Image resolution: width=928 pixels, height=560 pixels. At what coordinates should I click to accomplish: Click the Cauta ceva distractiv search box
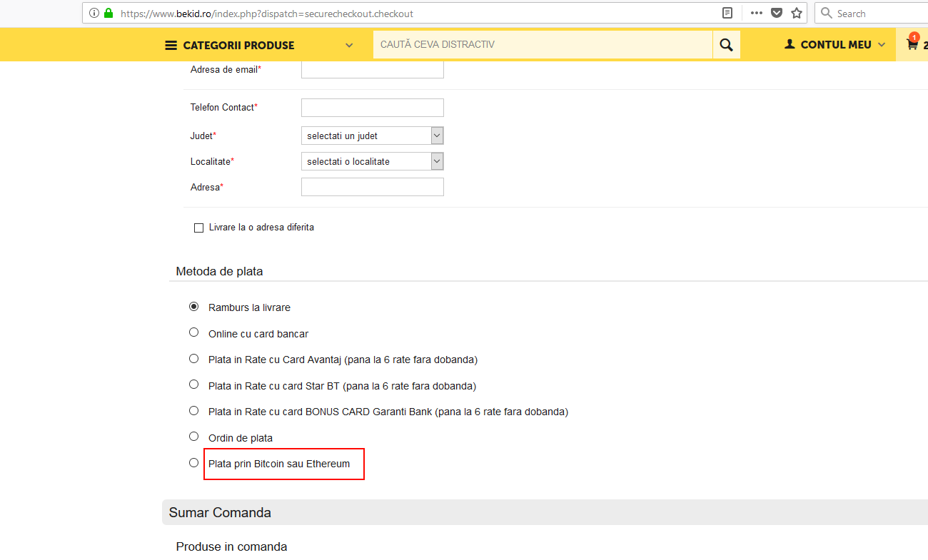pyautogui.click(x=543, y=45)
